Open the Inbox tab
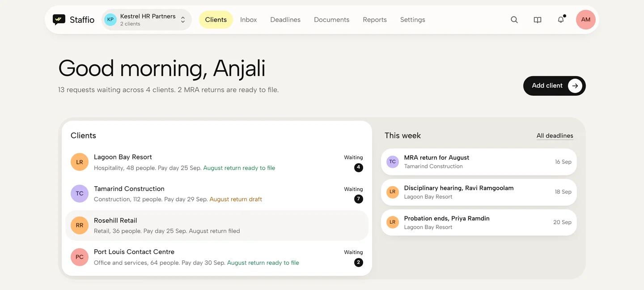This screenshot has height=290, width=644. coord(248,20)
